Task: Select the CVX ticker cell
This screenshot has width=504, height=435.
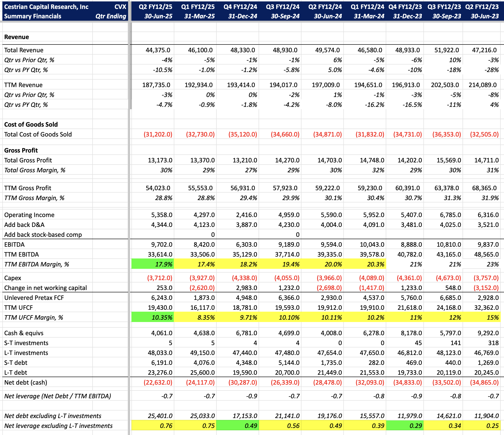Action: (x=120, y=7)
